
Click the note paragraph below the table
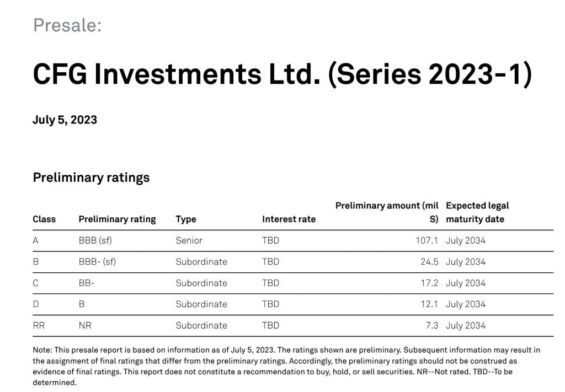(x=286, y=366)
